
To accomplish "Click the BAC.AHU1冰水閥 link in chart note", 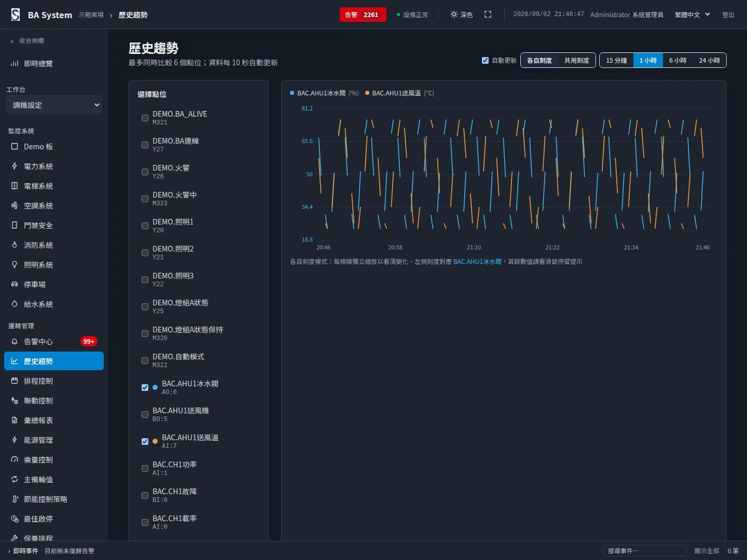I will click(x=477, y=262).
